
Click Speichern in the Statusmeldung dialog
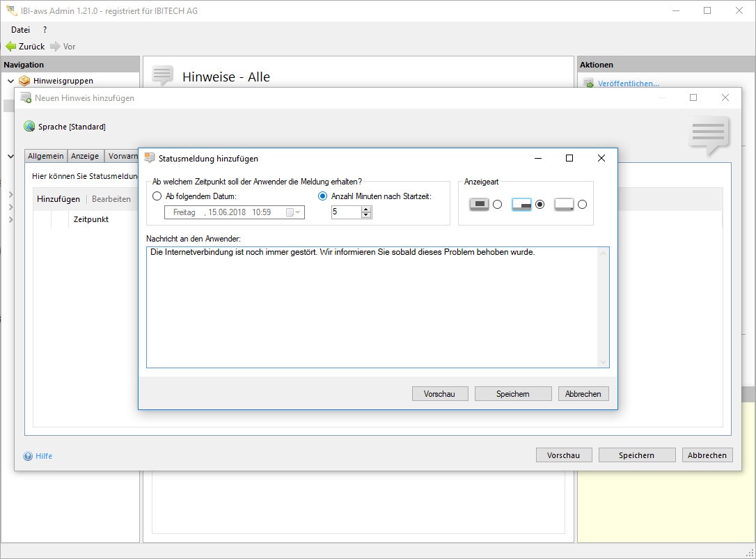513,394
